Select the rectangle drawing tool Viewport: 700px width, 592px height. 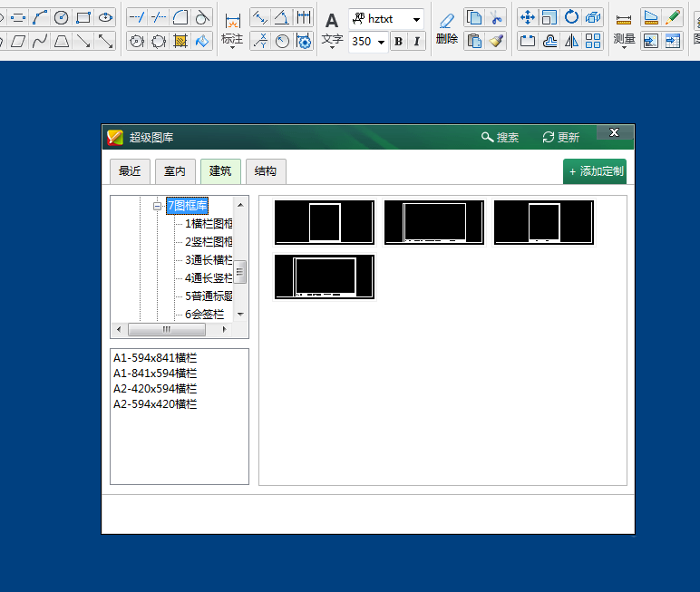click(x=83, y=18)
